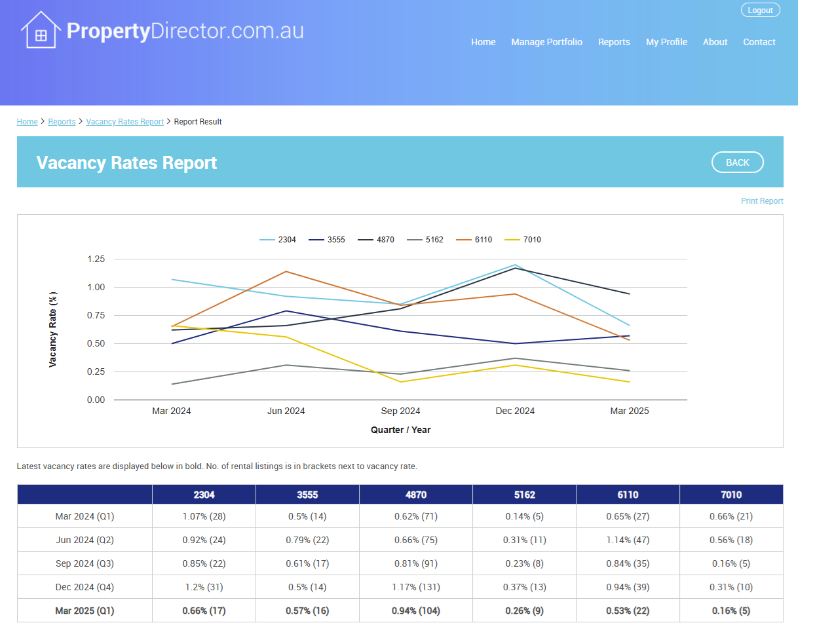The image size is (834, 644).
Task: Click the 0.66% (17) bold cell
Action: tap(204, 611)
